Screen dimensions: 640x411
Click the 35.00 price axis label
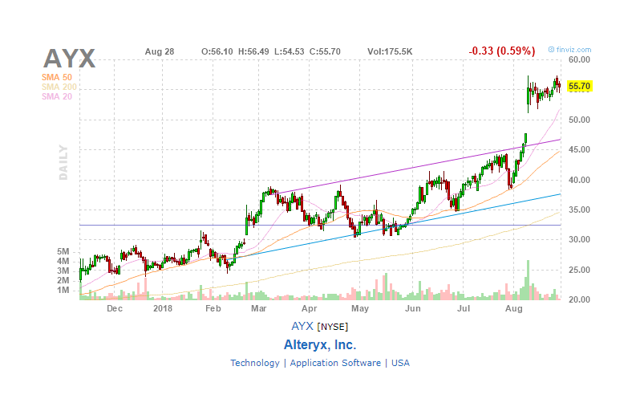pyautogui.click(x=580, y=210)
